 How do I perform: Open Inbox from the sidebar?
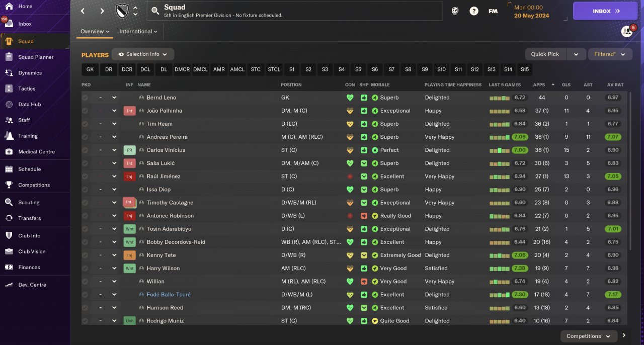click(25, 24)
